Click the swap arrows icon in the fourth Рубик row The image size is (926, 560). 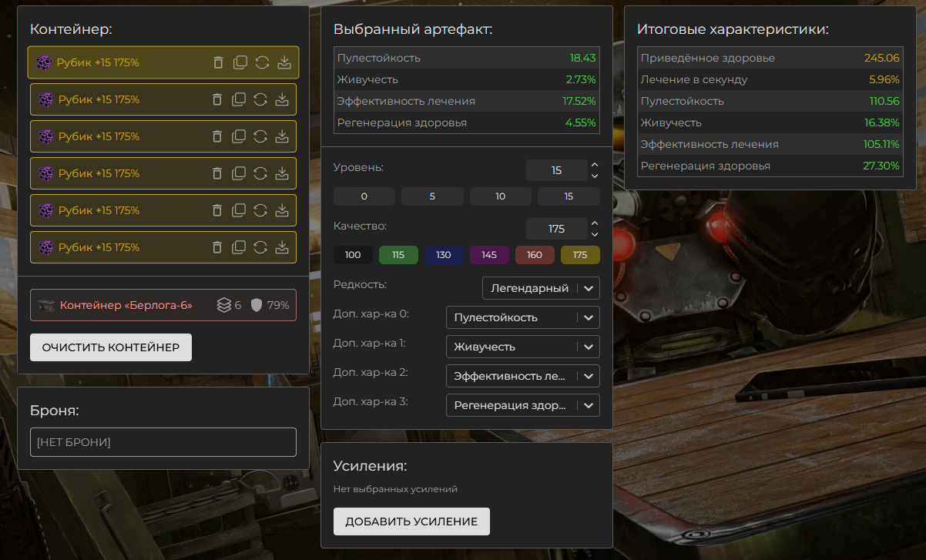pos(260,173)
